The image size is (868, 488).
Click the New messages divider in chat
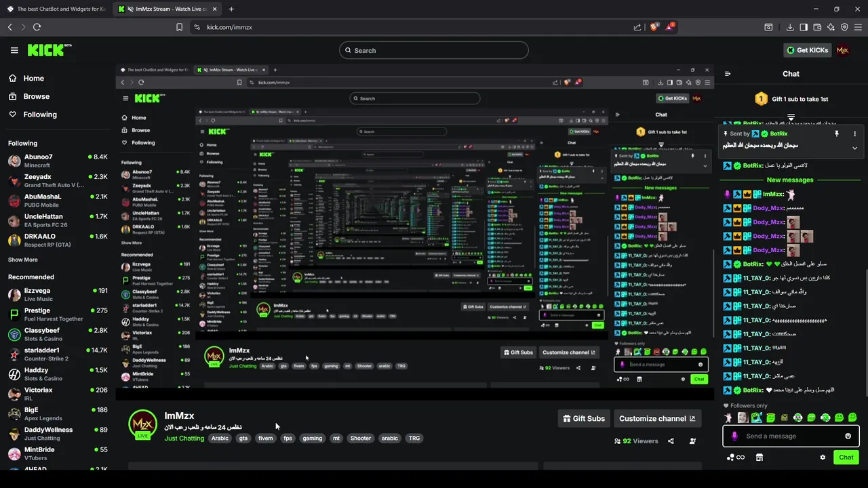coord(790,180)
